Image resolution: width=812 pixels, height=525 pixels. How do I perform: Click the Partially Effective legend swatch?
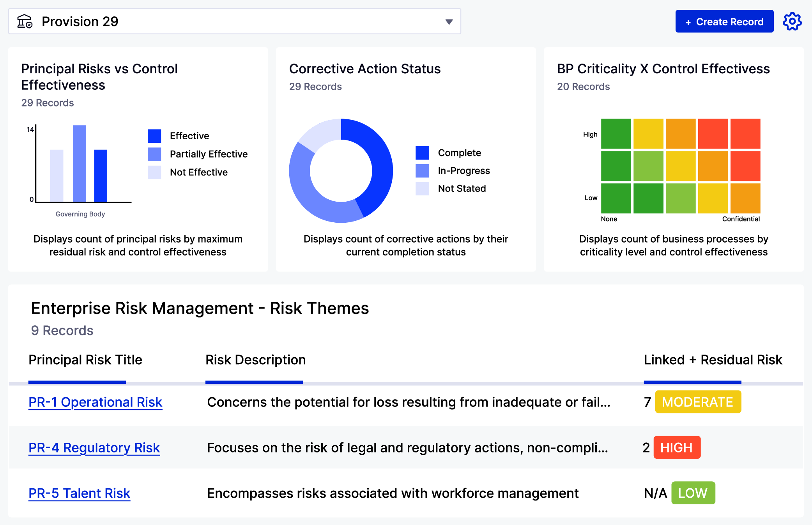click(x=154, y=154)
